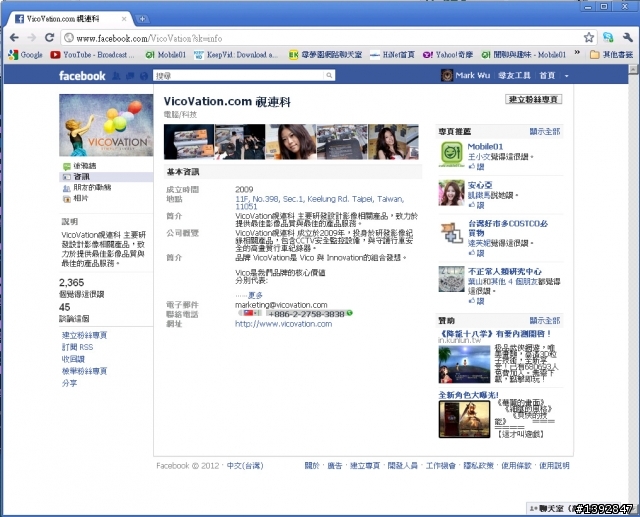
Task: Click the 分享 share link
Action: coord(69,383)
